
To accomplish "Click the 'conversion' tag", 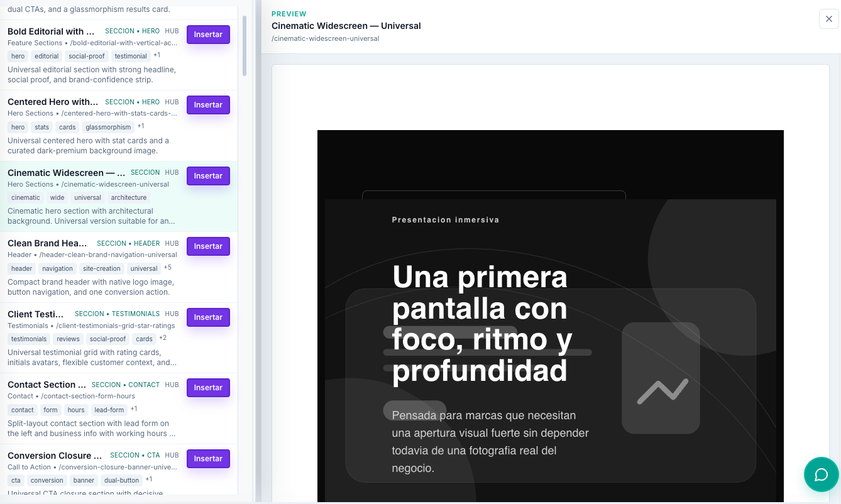I will (47, 480).
